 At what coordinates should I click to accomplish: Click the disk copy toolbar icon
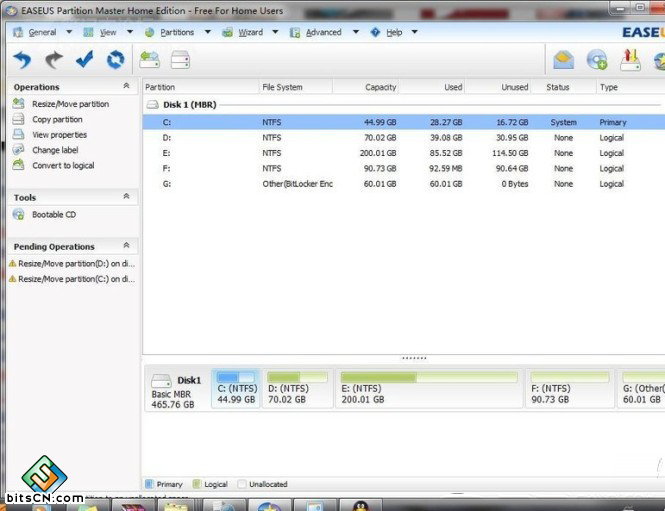tap(180, 60)
